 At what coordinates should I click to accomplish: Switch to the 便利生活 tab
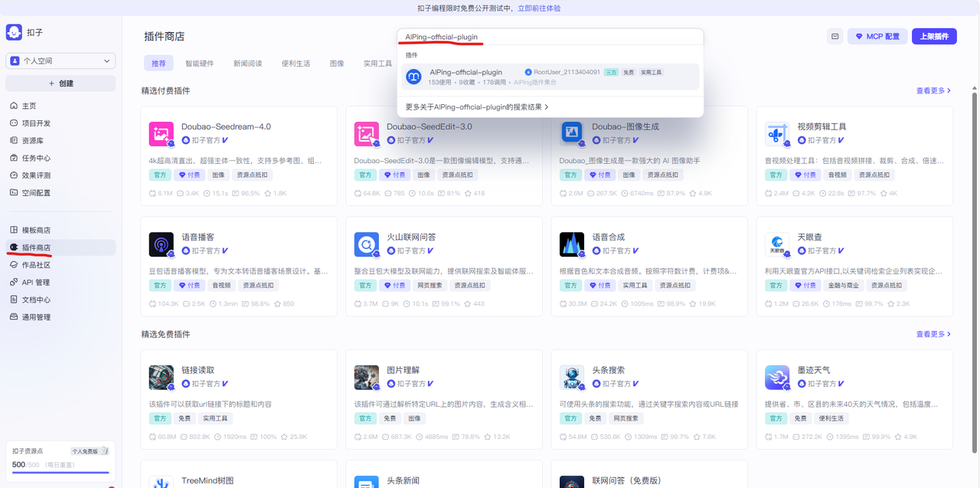(296, 64)
